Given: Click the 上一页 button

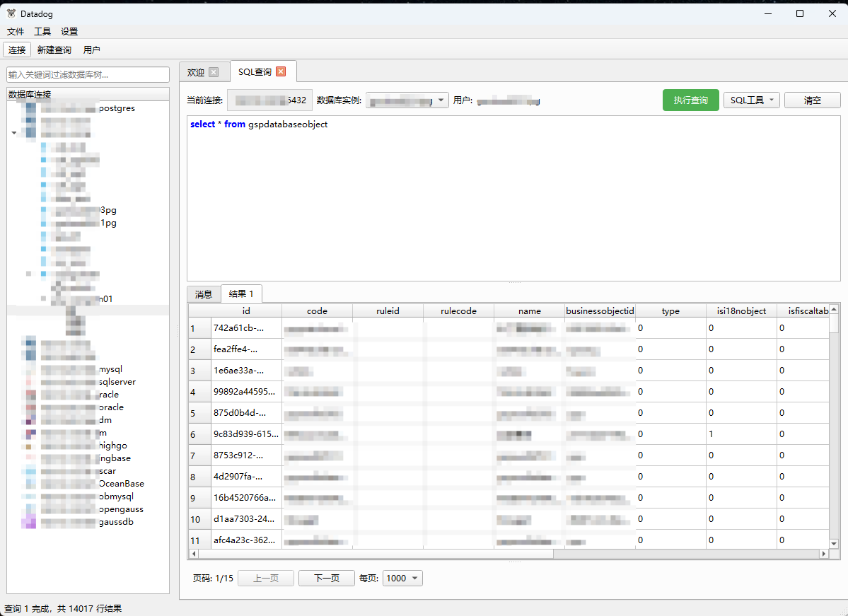Looking at the screenshot, I should click(x=266, y=578).
